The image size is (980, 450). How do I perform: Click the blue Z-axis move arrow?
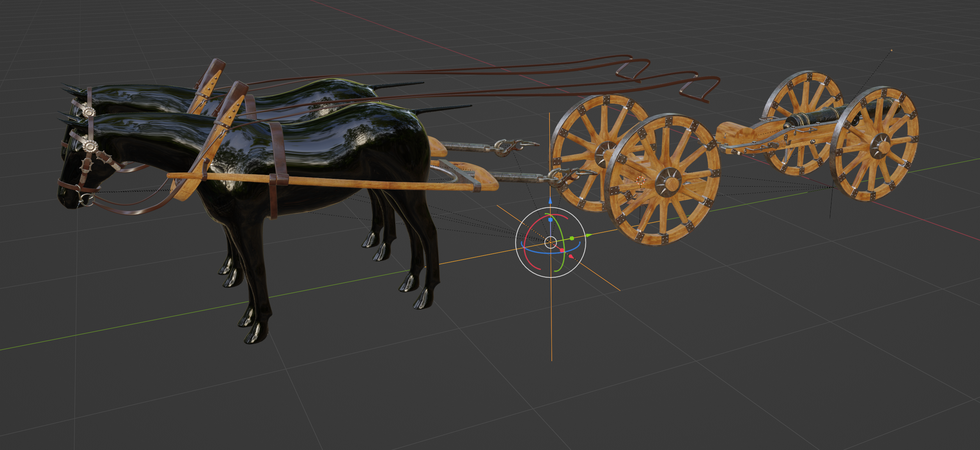coord(550,201)
